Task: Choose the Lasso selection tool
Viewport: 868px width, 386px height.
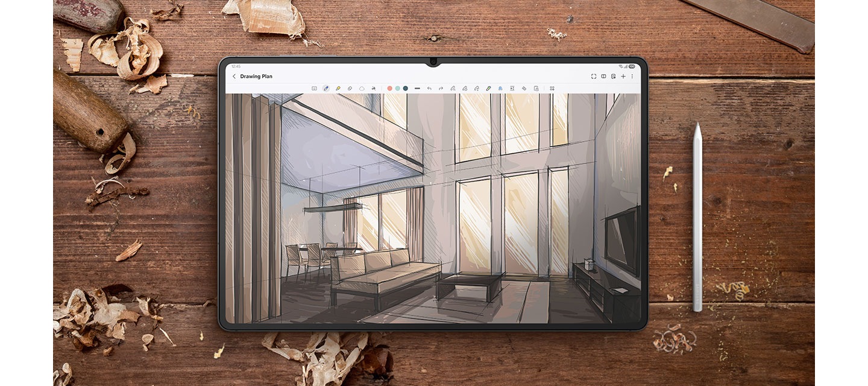Action: point(362,88)
